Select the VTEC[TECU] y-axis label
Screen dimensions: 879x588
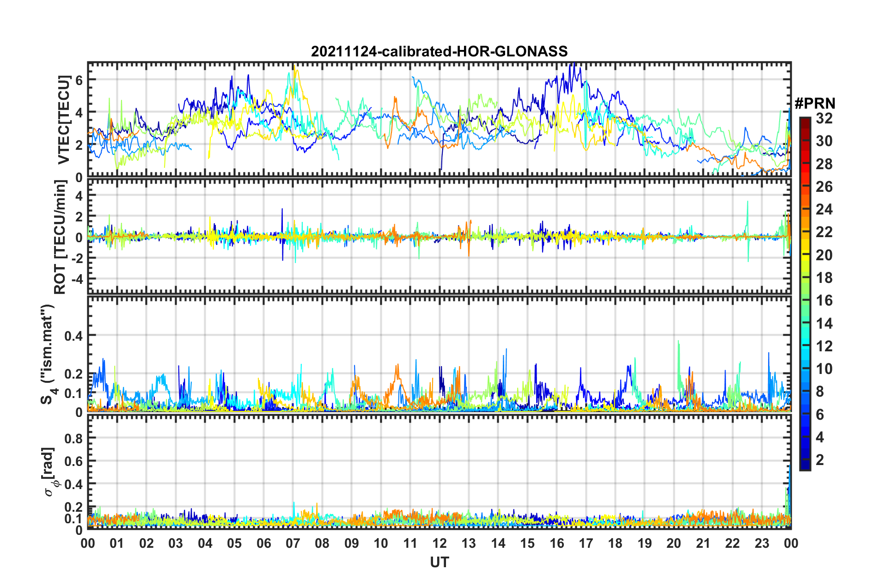point(63,120)
